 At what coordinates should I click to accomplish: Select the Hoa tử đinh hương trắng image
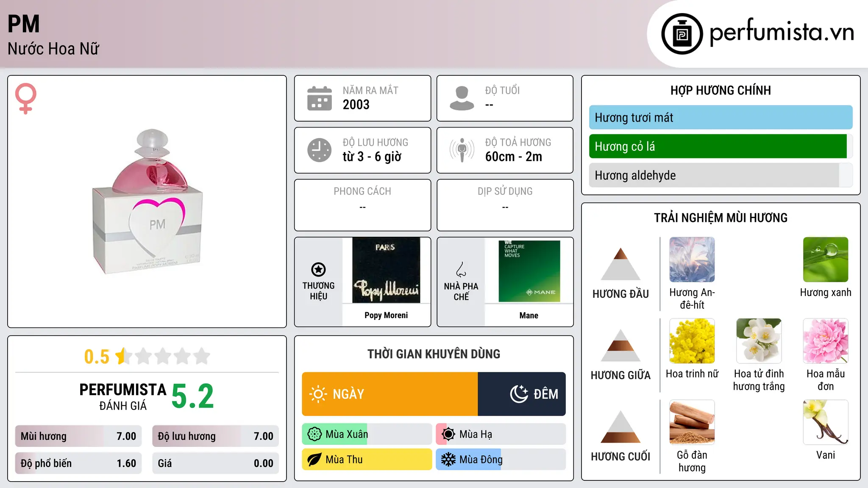759,341
